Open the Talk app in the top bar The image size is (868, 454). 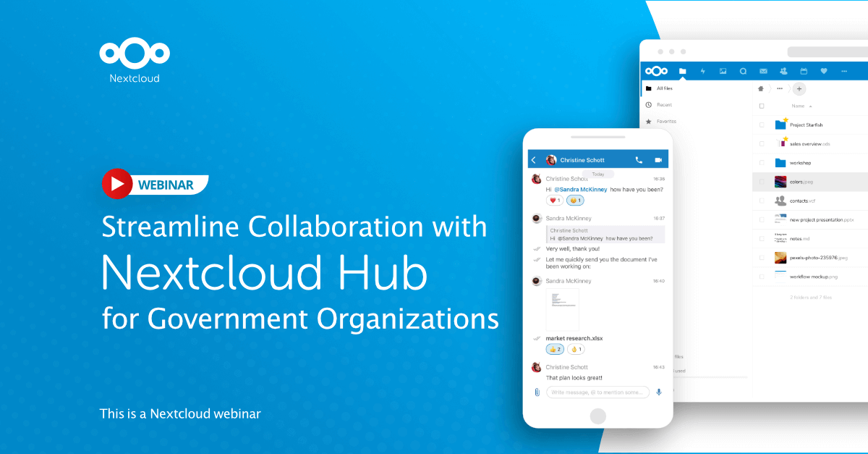pos(743,71)
